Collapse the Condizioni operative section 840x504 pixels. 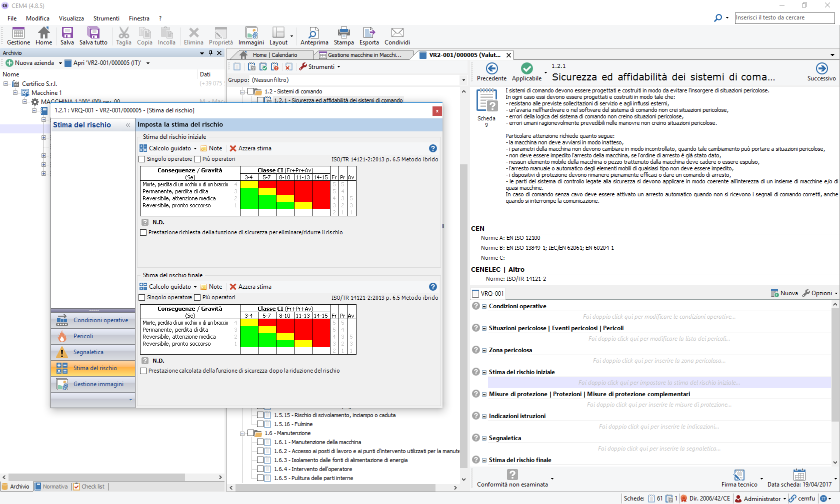point(484,307)
